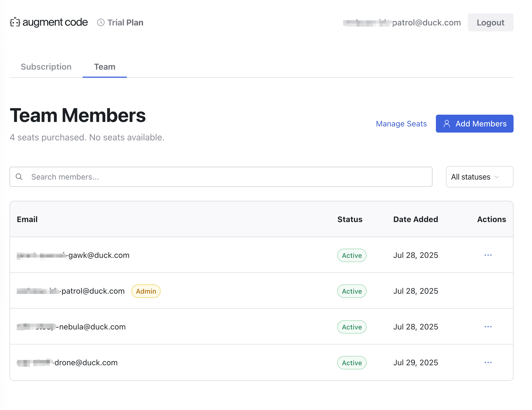Image resolution: width=532 pixels, height=410 pixels.
Task: Click the Active status of gawk@duck.com
Action: (x=352, y=255)
